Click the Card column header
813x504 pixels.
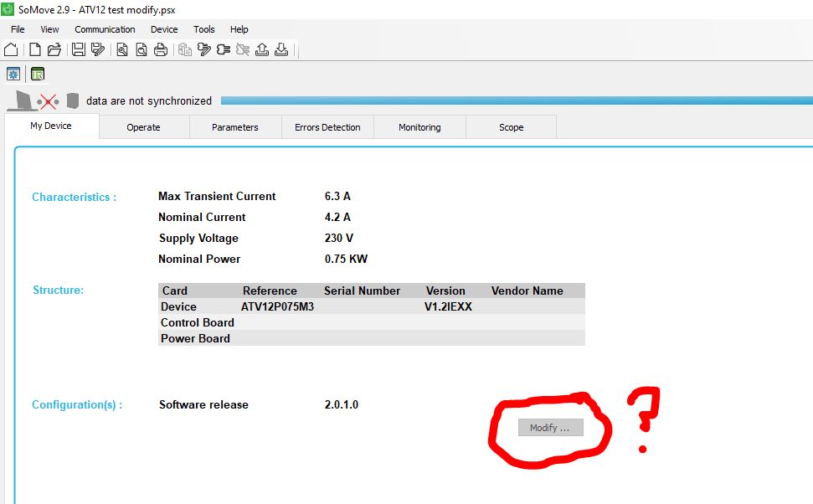[x=175, y=291]
